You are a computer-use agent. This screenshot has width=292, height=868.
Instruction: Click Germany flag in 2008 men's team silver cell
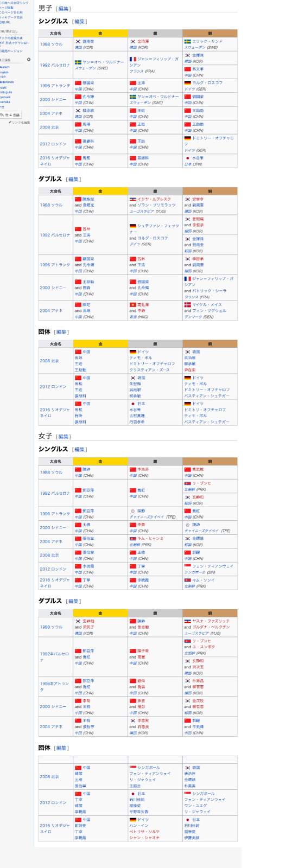click(133, 352)
